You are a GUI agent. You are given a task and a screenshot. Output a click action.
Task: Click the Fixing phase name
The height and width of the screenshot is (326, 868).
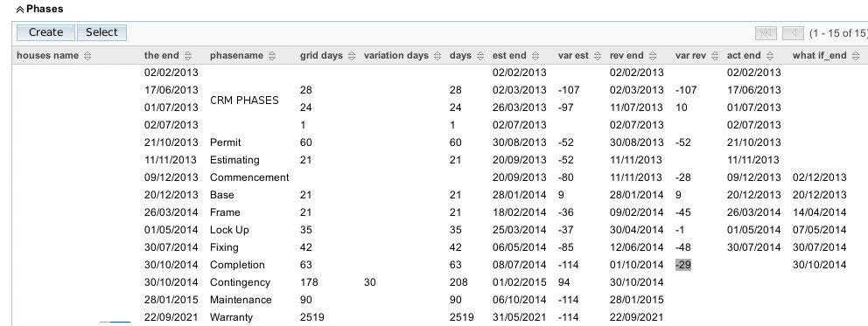point(224,247)
